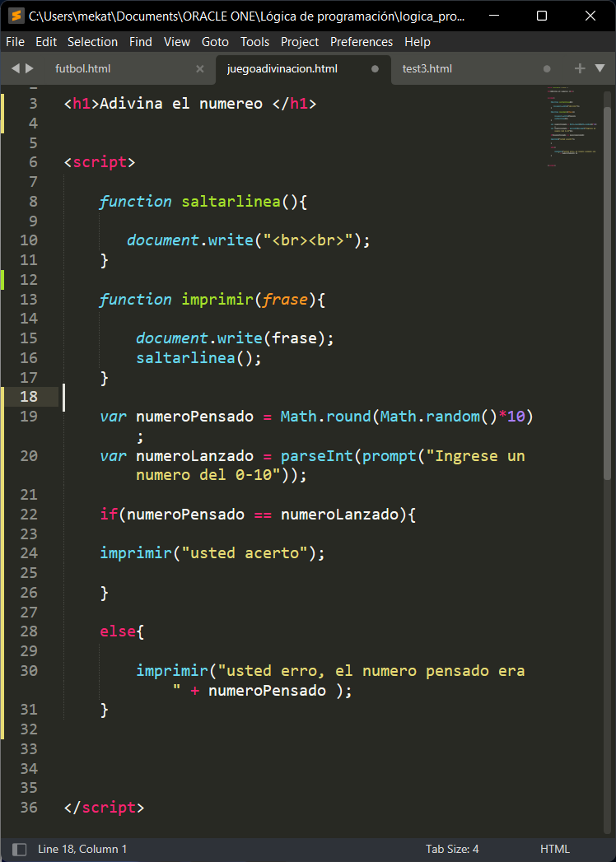616x862 pixels.
Task: Click the string "<br><br>" on line 10
Action: [308, 240]
